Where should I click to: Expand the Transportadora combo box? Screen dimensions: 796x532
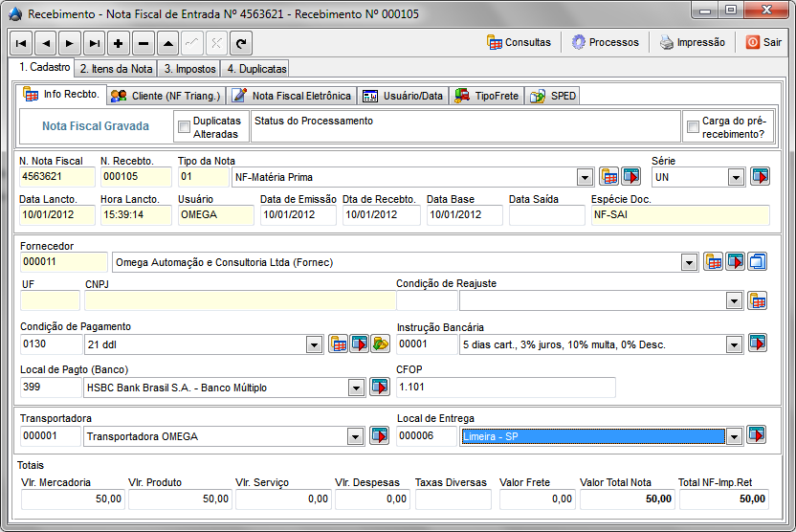tap(355, 436)
